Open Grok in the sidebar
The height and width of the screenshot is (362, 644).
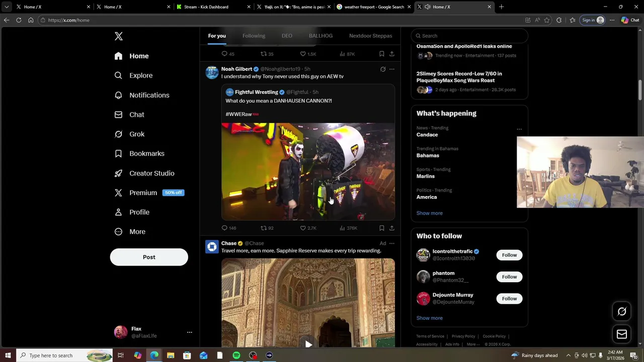(130, 134)
